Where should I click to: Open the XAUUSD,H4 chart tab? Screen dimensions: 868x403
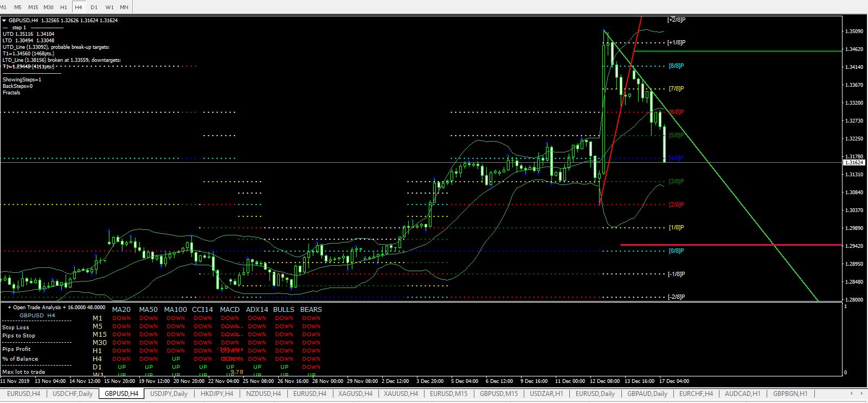(401, 394)
